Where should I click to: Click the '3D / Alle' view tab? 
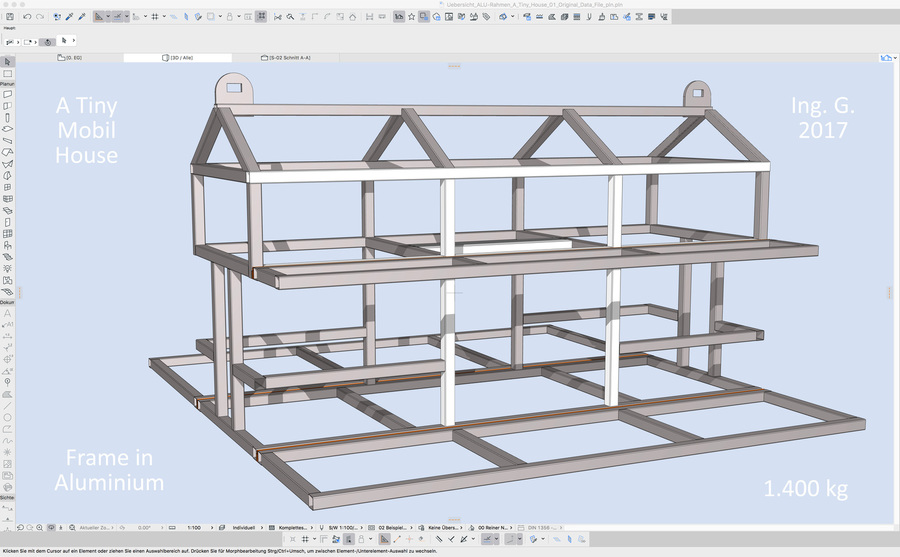click(x=181, y=59)
